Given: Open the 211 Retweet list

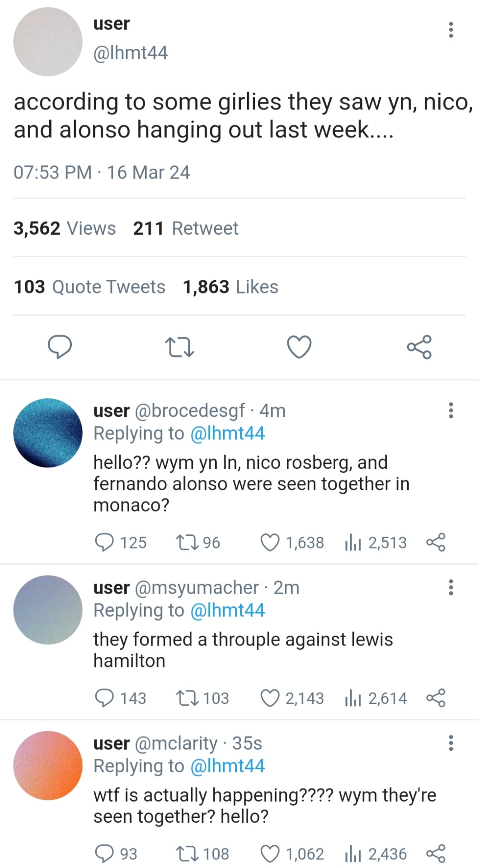Looking at the screenshot, I should click(186, 228).
